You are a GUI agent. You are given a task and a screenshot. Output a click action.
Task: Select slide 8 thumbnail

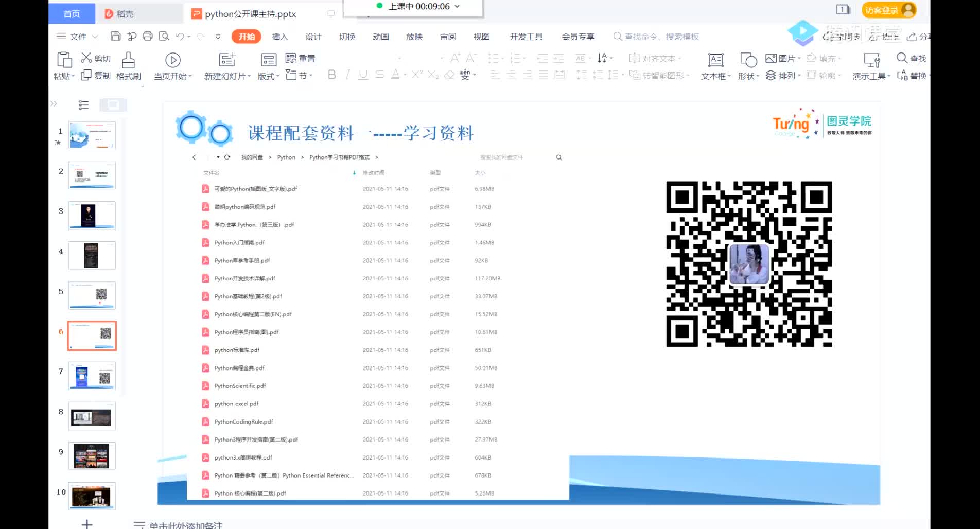point(92,416)
